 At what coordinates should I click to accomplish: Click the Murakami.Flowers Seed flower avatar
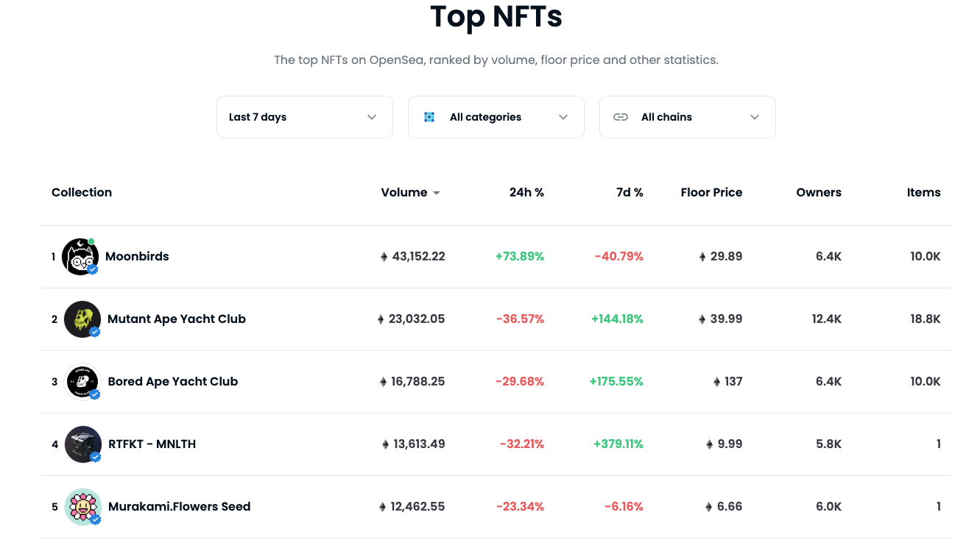82,506
